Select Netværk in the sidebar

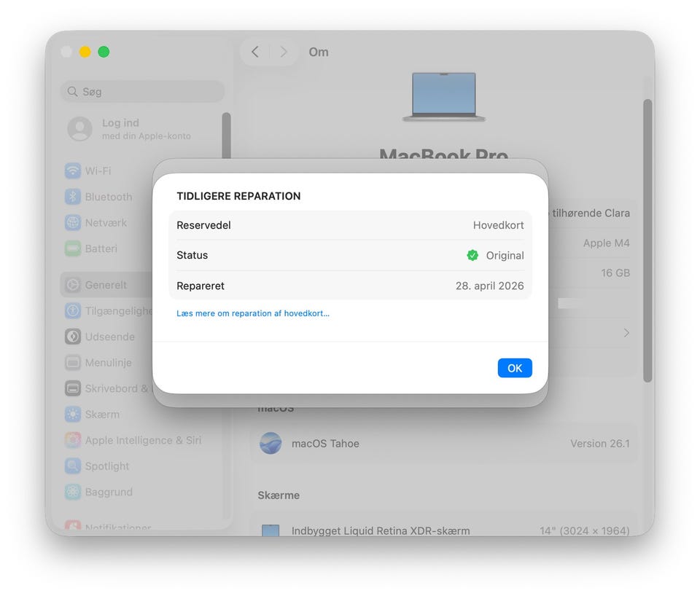tap(106, 223)
